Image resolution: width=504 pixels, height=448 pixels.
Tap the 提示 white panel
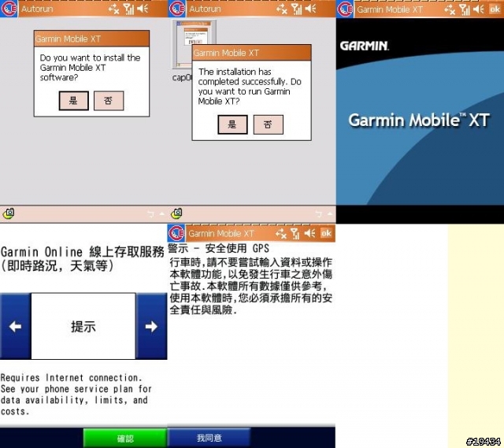[x=83, y=327]
